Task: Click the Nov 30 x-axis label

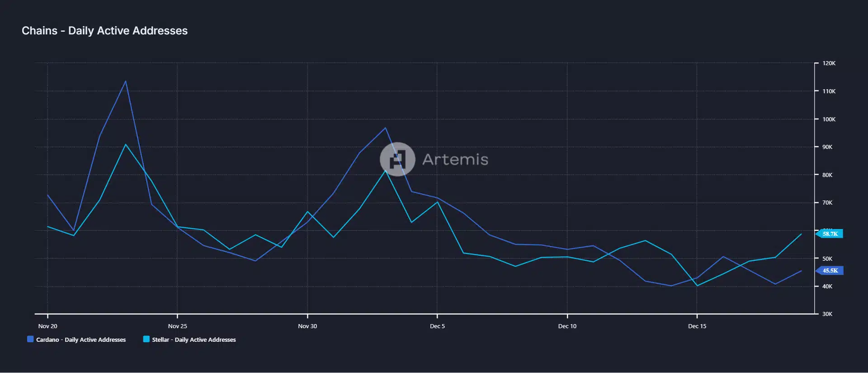Action: pos(307,326)
